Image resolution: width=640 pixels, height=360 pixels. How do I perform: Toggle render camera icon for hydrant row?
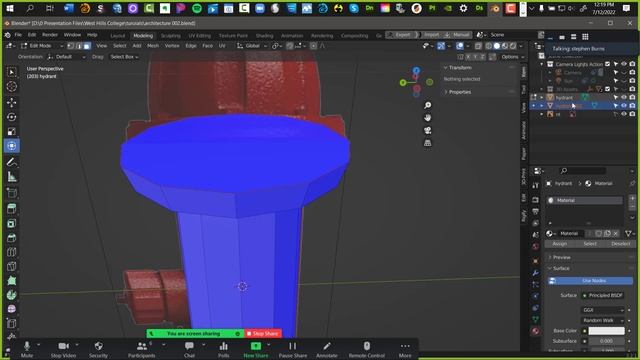pos(632,97)
